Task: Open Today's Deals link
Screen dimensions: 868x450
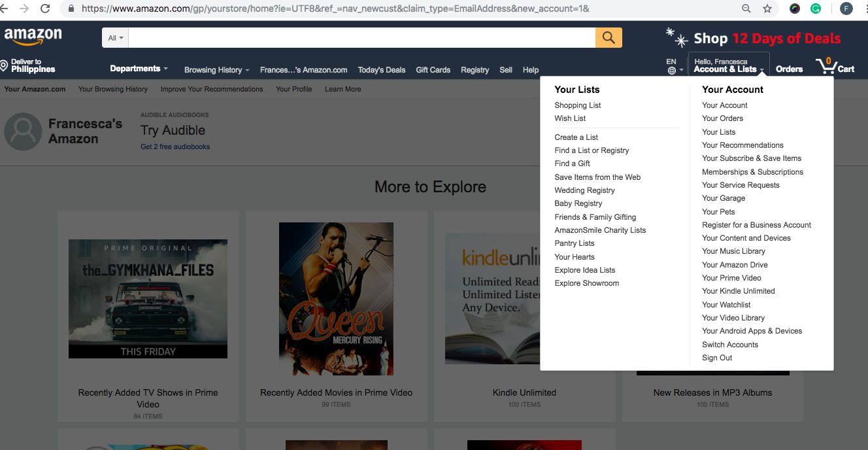Action: tap(382, 70)
